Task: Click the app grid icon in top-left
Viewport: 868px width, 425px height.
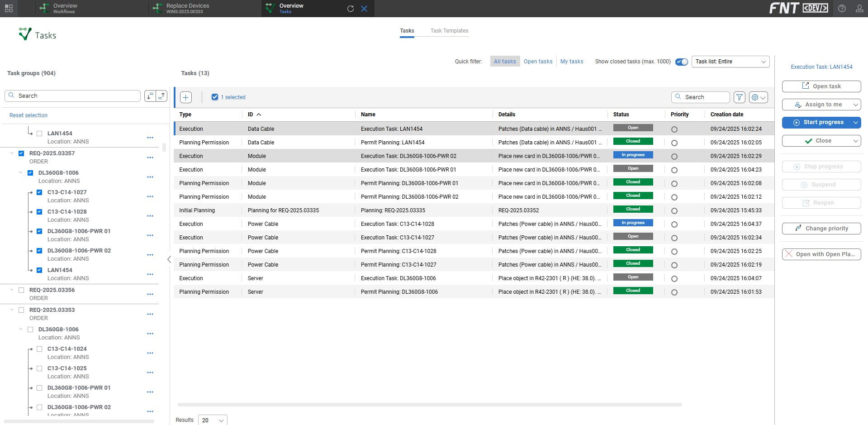Action: [x=9, y=8]
